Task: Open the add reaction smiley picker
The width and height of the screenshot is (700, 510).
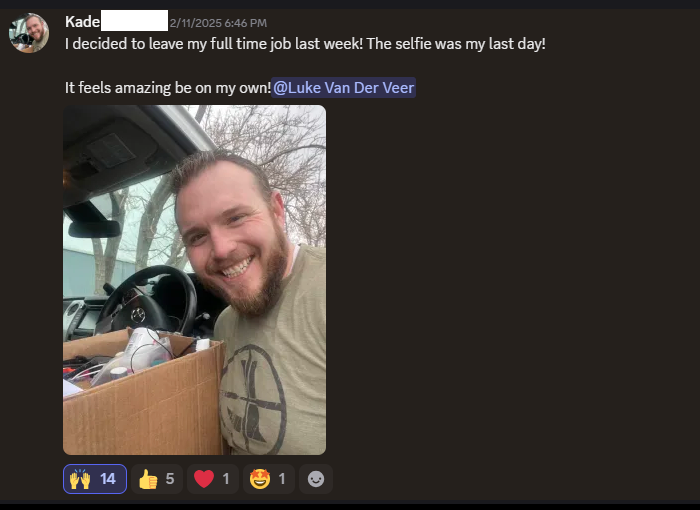Action: pos(316,479)
